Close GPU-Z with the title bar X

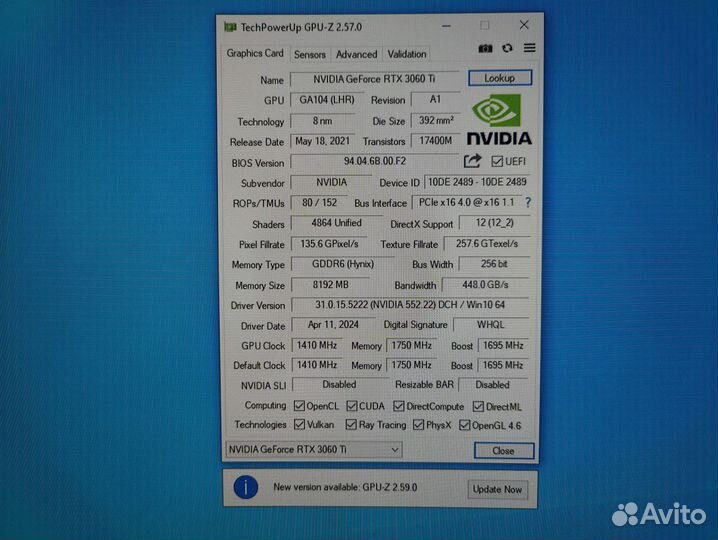click(x=524, y=25)
